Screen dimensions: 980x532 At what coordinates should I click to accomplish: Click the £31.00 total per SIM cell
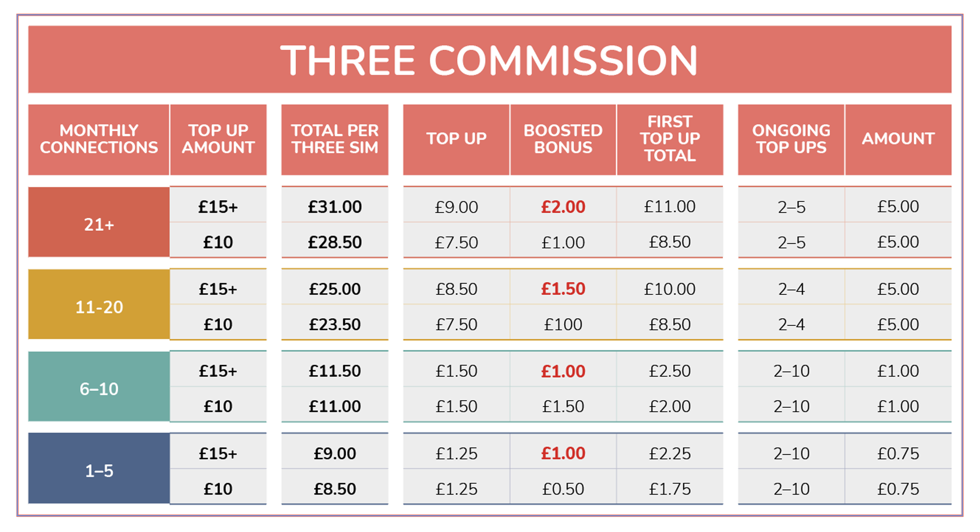pyautogui.click(x=335, y=207)
